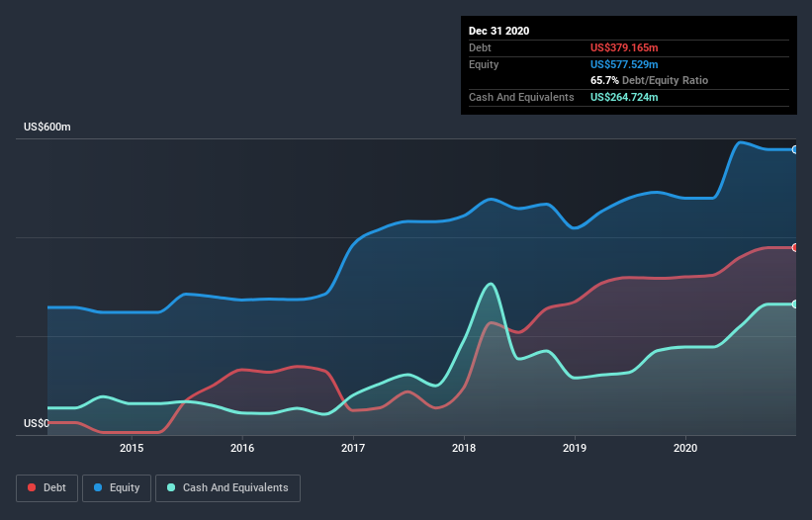The image size is (812, 520).
Task: Toggle the Debt legend button
Action: click(46, 488)
